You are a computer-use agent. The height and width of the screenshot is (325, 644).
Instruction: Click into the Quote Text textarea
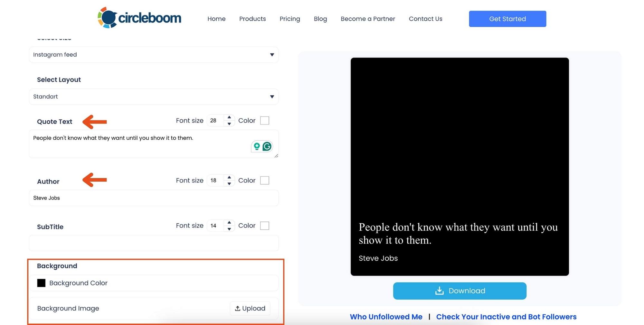tap(154, 144)
